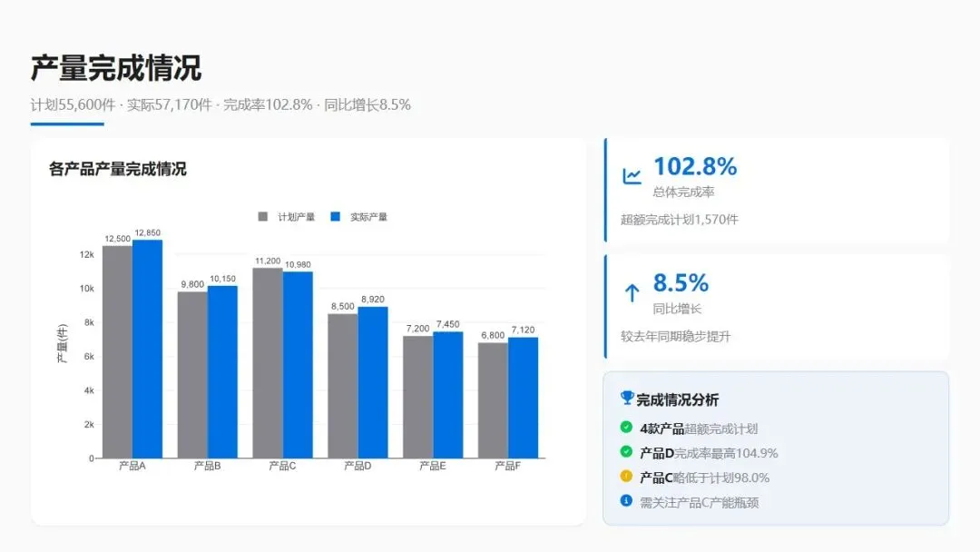The height and width of the screenshot is (552, 980).
Task: Click the 102.8% completion rate value
Action: pyautogui.click(x=695, y=167)
